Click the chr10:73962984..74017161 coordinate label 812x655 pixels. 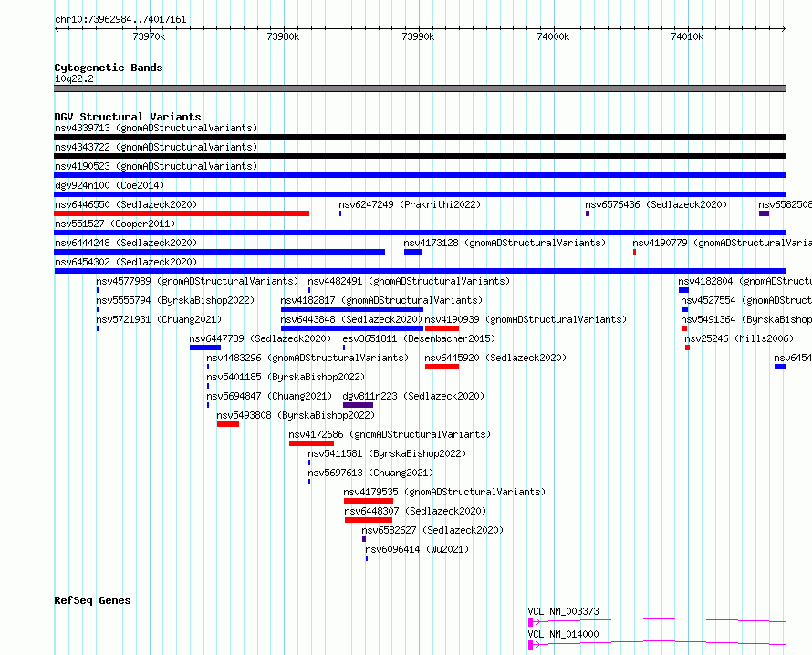click(x=120, y=20)
